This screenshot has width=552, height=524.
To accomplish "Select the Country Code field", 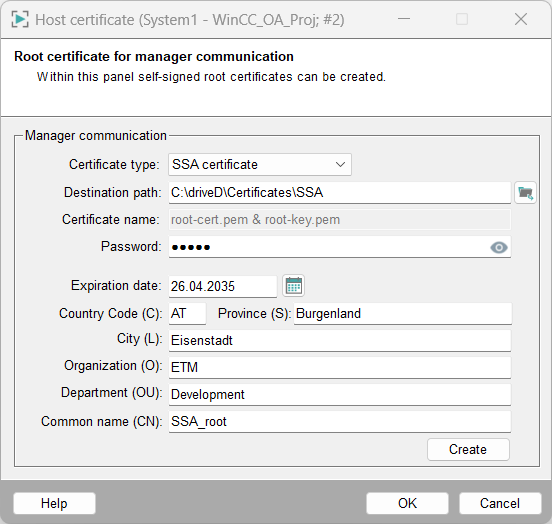I will [187, 313].
